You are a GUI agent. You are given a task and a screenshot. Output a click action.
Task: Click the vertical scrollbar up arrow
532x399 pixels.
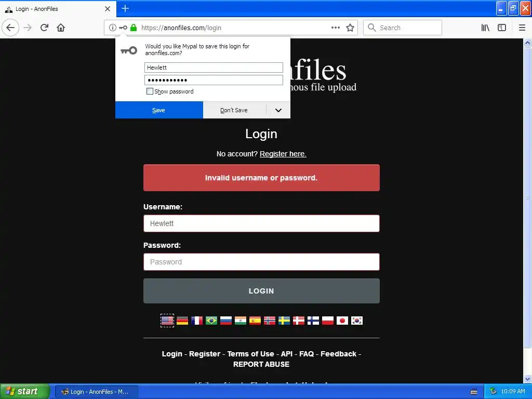click(x=528, y=43)
